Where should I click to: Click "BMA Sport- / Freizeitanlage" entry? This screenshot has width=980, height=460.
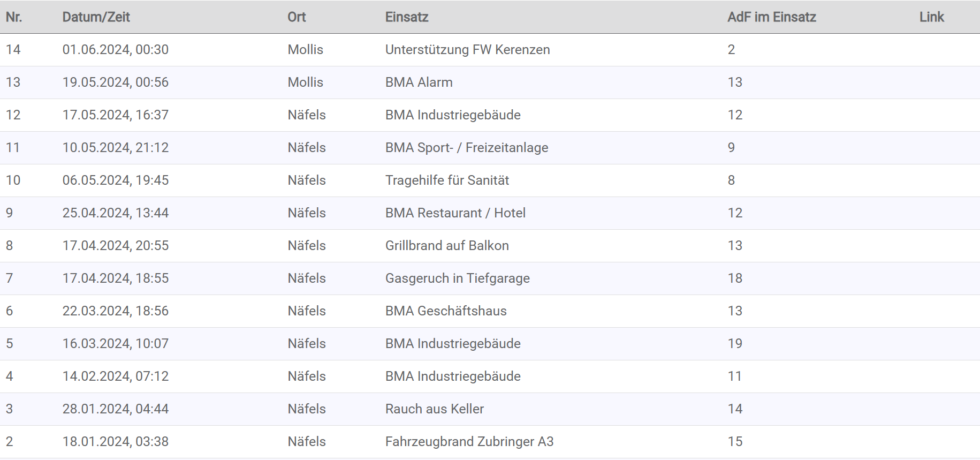[466, 148]
